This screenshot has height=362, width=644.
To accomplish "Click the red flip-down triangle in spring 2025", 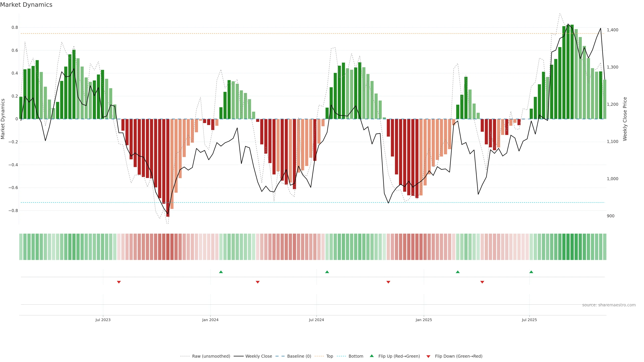I will (482, 282).
